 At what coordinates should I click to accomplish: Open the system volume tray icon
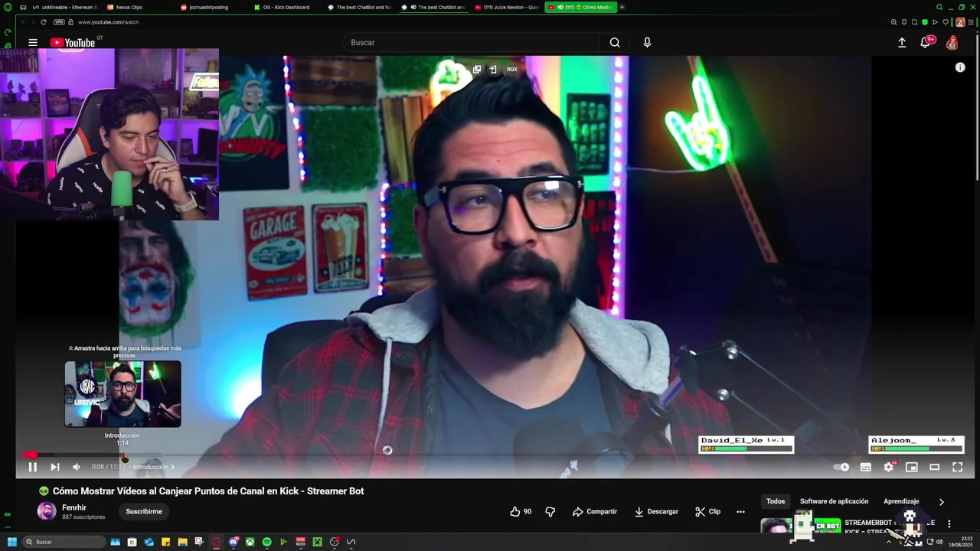coord(941,542)
